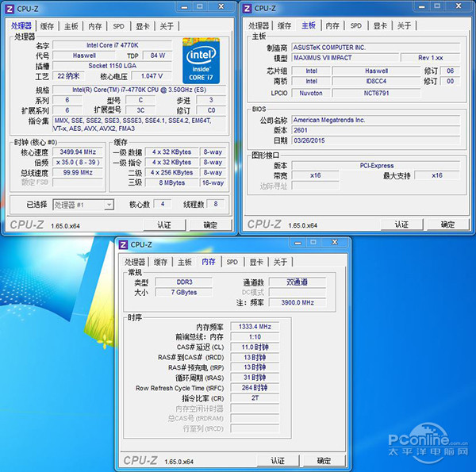
Task: Click 认证 button in processor window
Action: (164, 225)
